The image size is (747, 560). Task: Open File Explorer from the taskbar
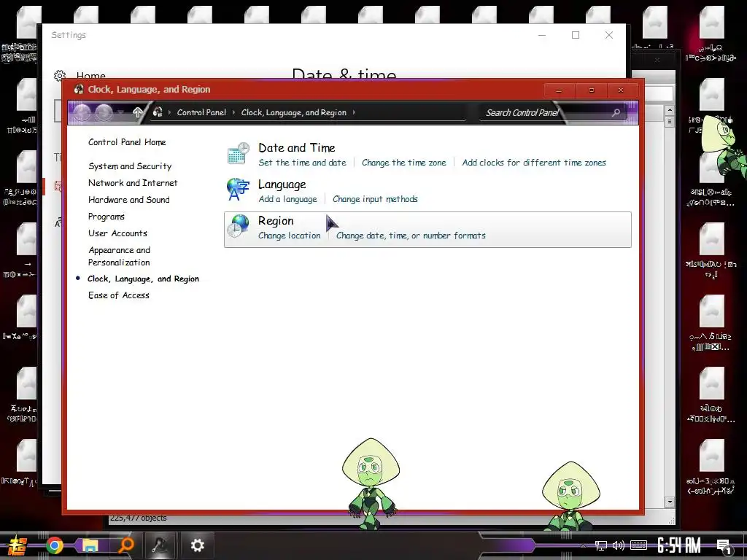click(90, 545)
